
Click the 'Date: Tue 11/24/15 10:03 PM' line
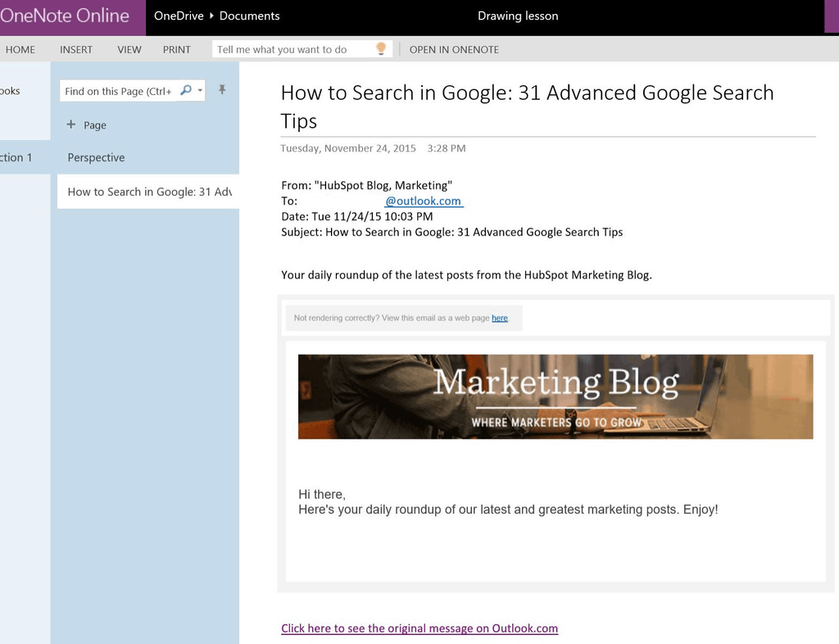[x=357, y=216]
